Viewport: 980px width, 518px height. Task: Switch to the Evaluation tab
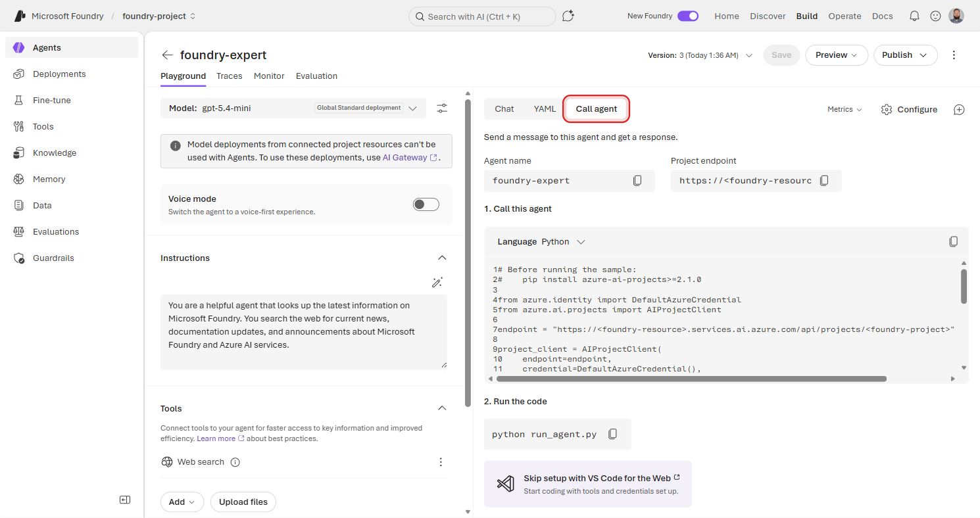316,76
